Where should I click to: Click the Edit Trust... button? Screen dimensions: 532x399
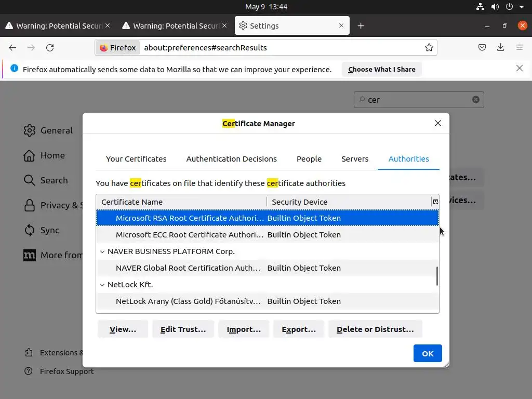183,329
